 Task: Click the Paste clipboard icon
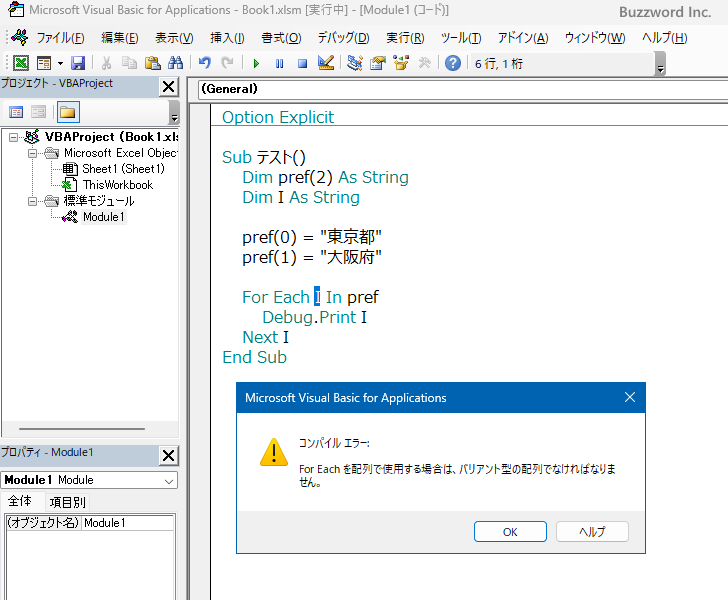[x=152, y=63]
